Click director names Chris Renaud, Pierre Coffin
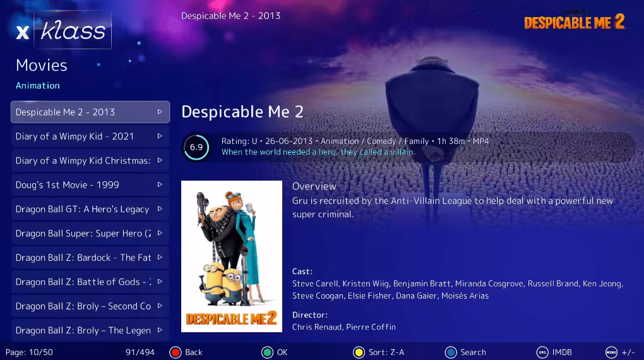This screenshot has height=360, width=644. 343,327
